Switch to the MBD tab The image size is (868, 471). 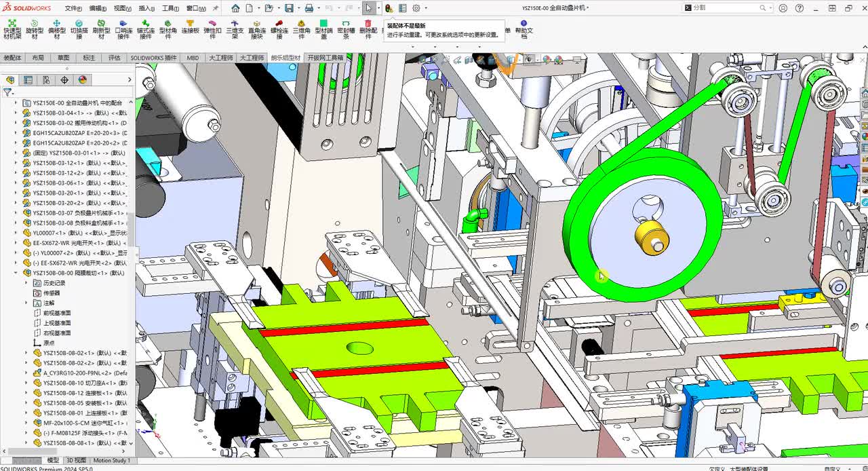[193, 58]
